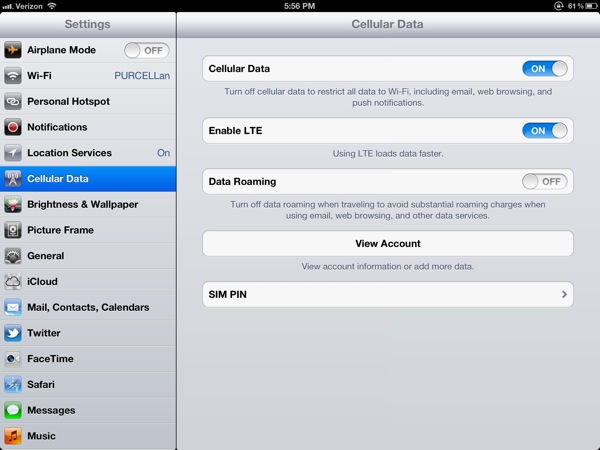
Task: Tap the FaceTime camera icon
Action: (x=13, y=359)
